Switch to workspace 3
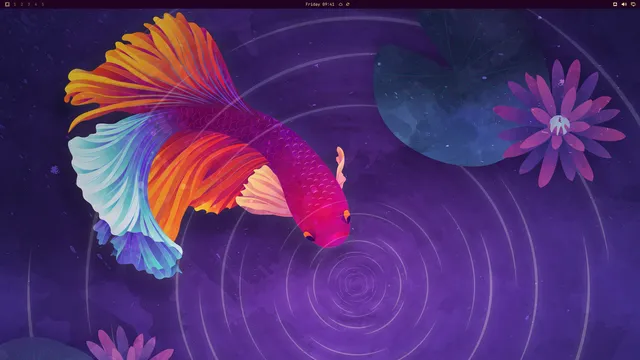Image resolution: width=640 pixels, height=360 pixels. point(29,4)
